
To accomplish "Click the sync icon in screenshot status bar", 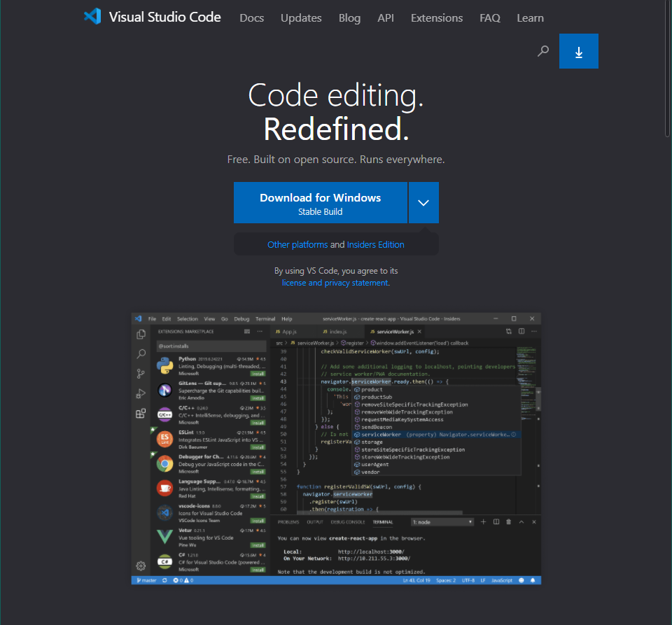I will (x=164, y=580).
